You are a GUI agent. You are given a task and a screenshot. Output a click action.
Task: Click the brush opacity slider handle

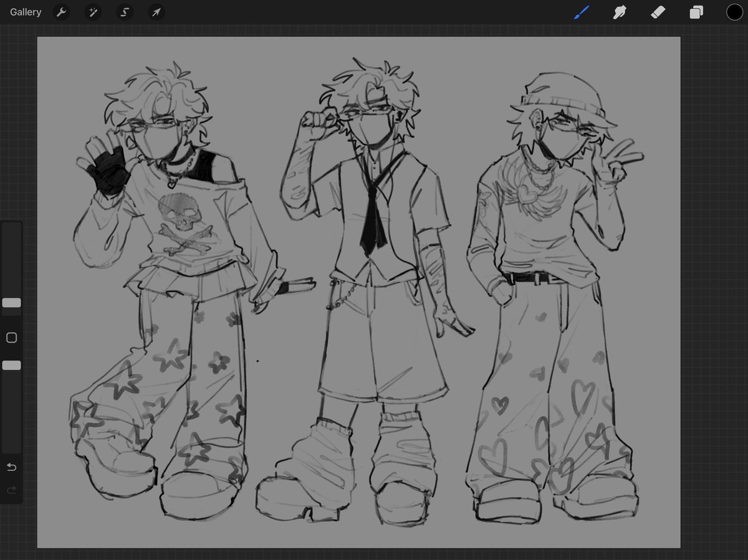(x=11, y=366)
